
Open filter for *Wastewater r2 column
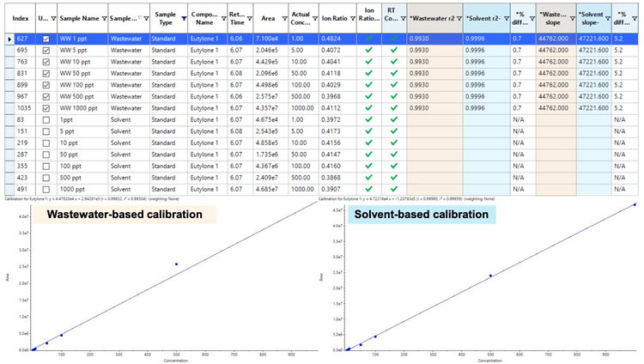coord(459,17)
